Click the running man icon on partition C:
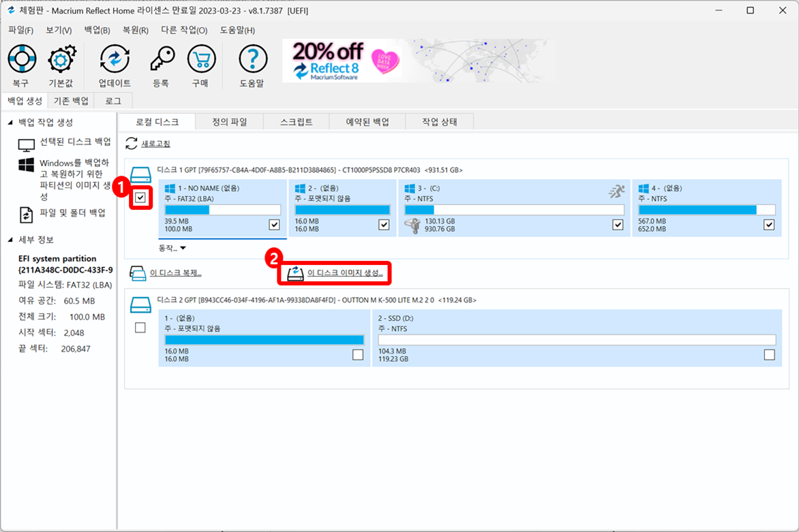This screenshot has height=532, width=799. pyautogui.click(x=616, y=191)
